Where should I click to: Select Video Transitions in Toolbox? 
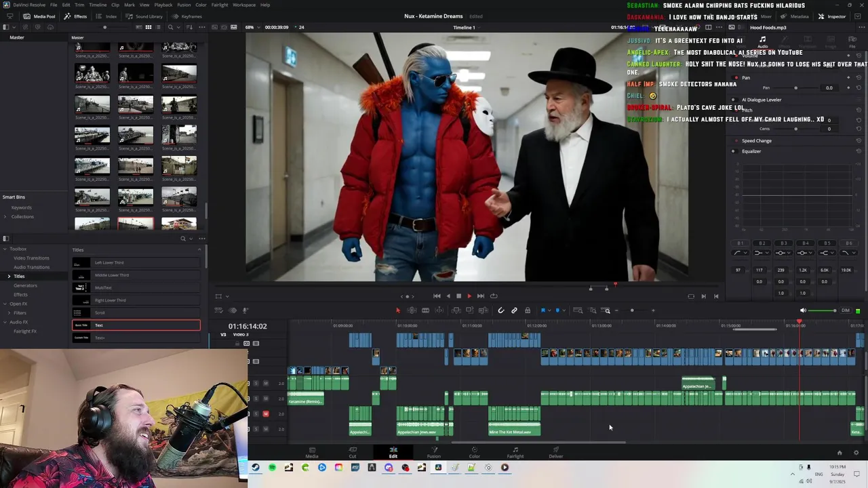pyautogui.click(x=31, y=258)
